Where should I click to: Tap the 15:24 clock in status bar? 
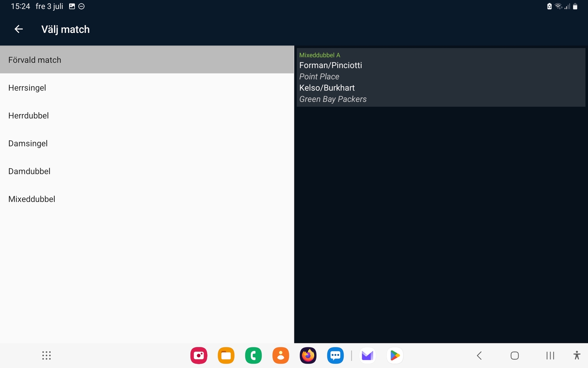pos(20,6)
